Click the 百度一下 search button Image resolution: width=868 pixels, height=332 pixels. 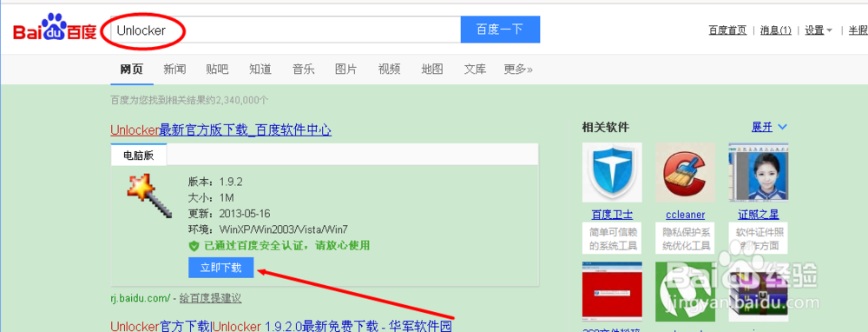[x=501, y=30]
